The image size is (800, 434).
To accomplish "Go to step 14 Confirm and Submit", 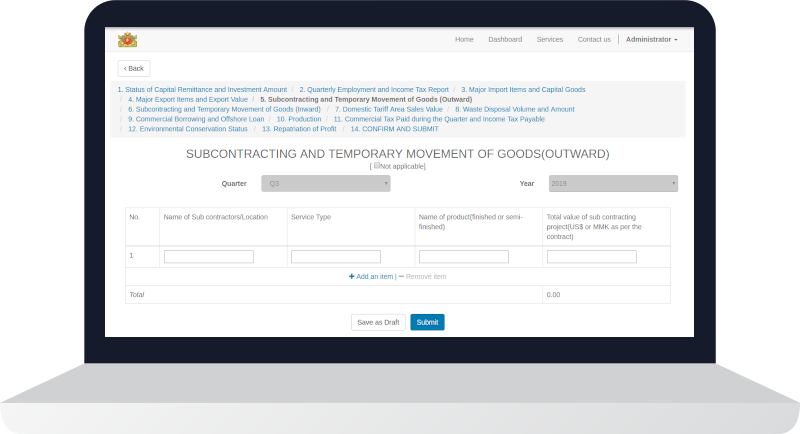I will (392, 129).
